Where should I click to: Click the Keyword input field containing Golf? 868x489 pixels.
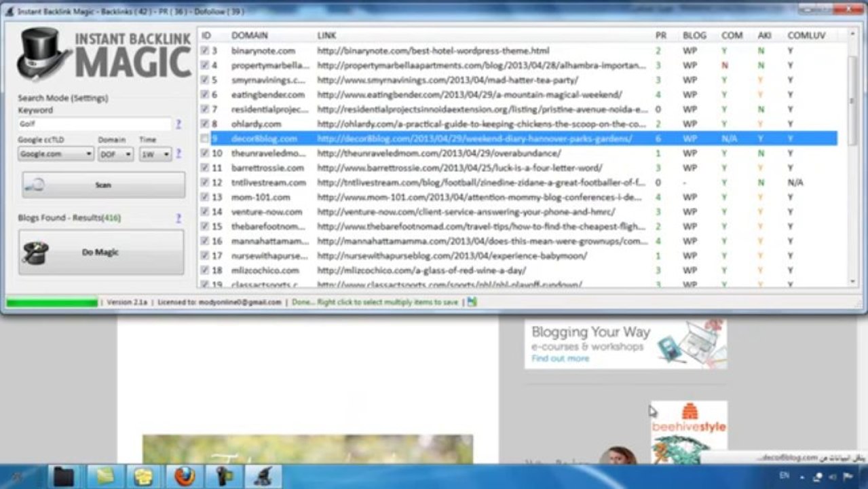pyautogui.click(x=94, y=124)
